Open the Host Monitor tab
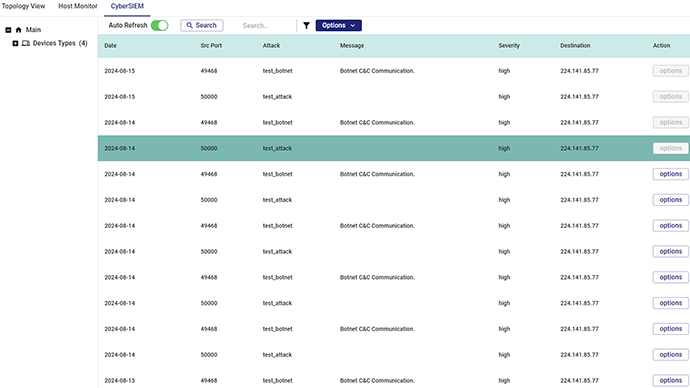 pos(78,6)
